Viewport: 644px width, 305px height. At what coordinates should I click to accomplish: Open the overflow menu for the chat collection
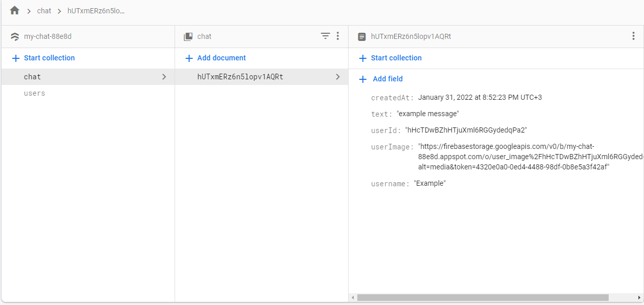[x=337, y=36]
